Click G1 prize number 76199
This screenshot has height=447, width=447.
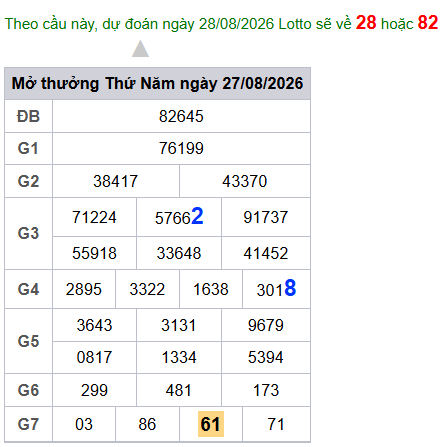coord(181,148)
